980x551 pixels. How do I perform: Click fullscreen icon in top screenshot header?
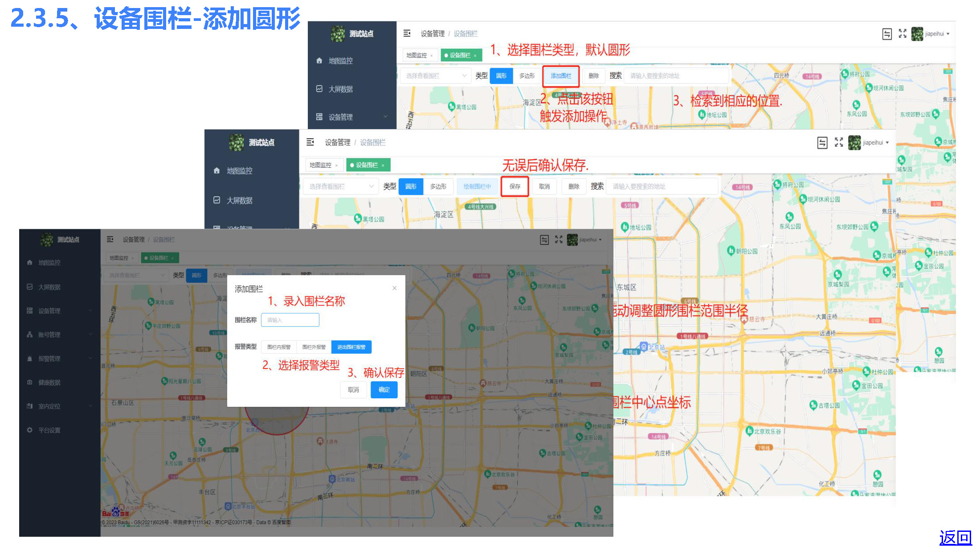pos(902,33)
